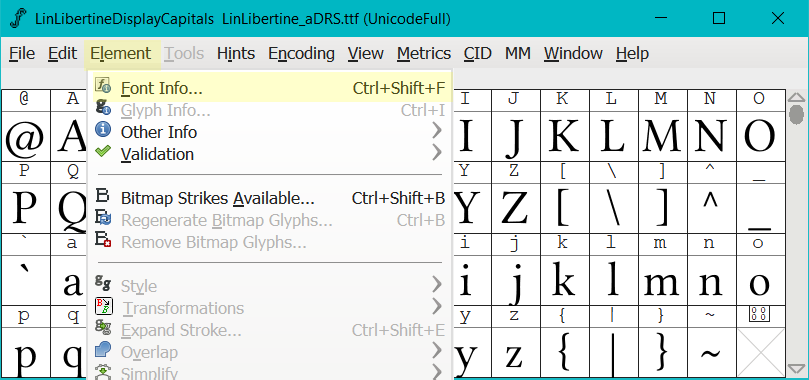Screen dimensions: 809x380
Task: Click the Font Info menu icon
Action: 103,86
